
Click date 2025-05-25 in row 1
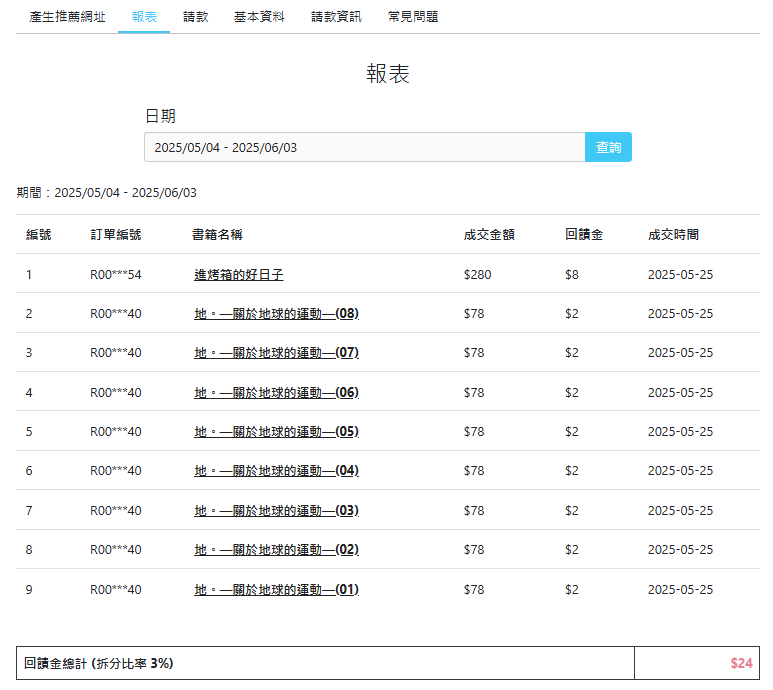pyautogui.click(x=680, y=275)
